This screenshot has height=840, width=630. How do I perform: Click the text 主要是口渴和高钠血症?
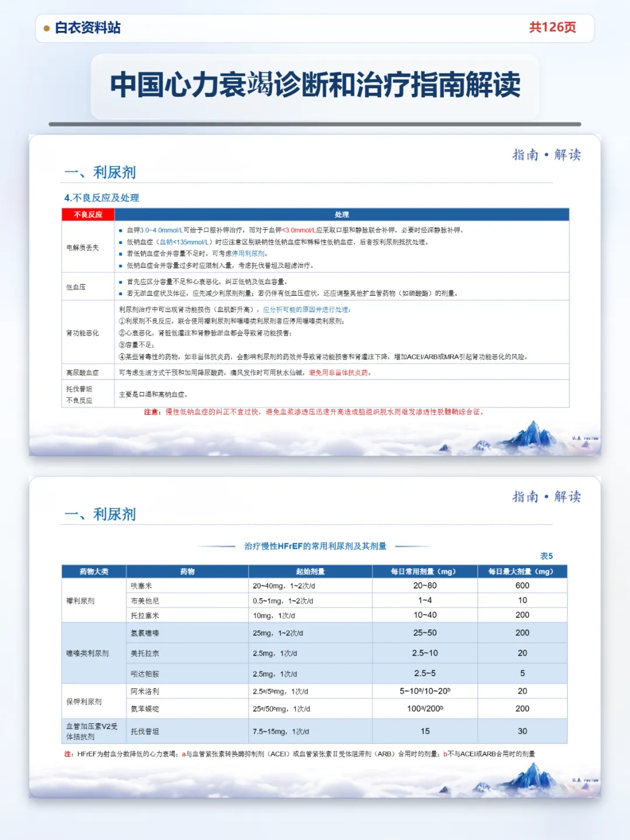[153, 395]
